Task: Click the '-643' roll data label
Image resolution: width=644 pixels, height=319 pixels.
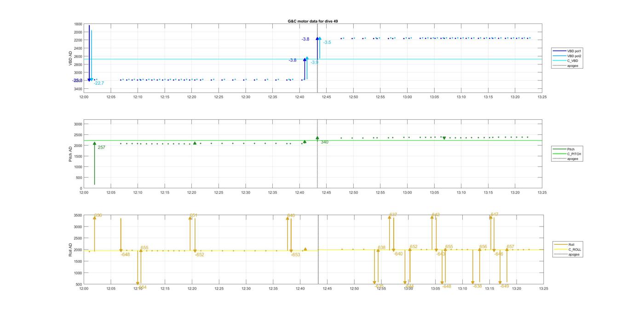Action: pyautogui.click(x=441, y=254)
